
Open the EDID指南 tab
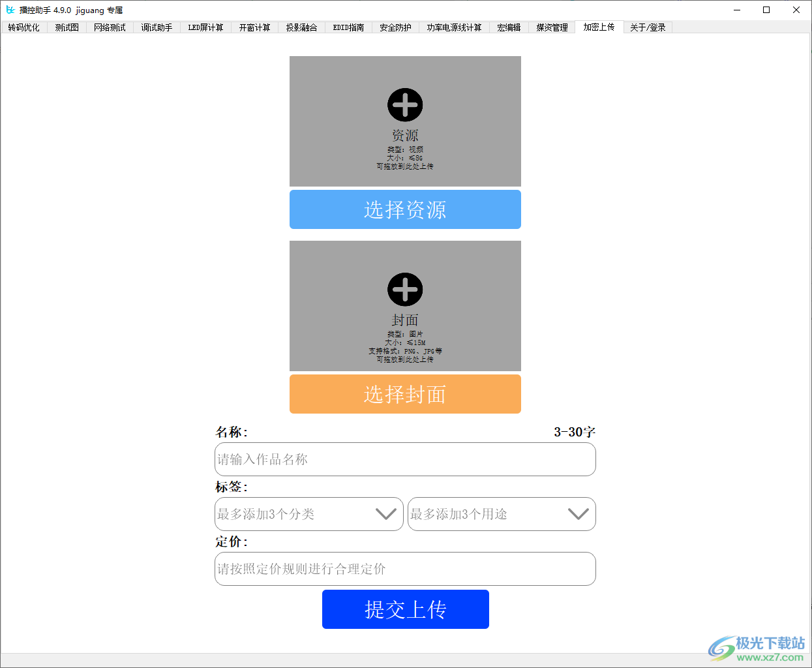pos(348,27)
